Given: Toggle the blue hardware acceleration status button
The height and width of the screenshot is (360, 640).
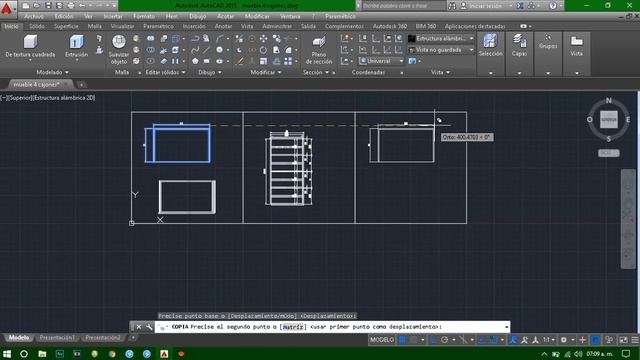Looking at the screenshot, I should 596,340.
